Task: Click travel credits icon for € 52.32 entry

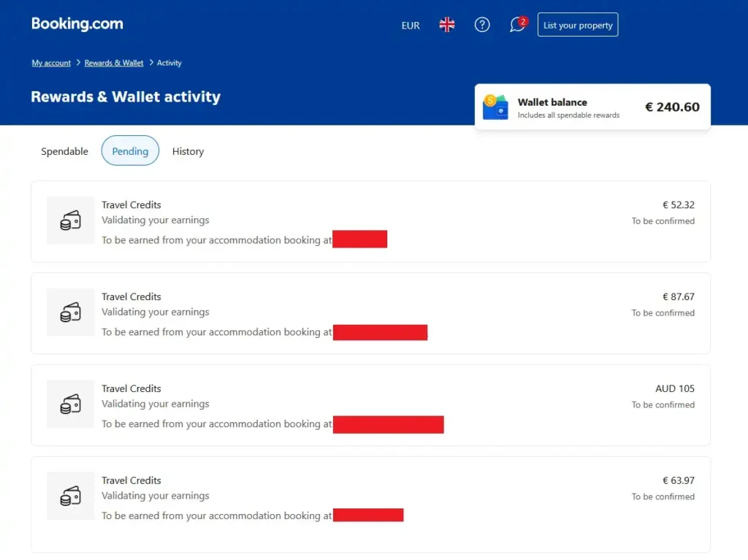Action: (x=71, y=220)
